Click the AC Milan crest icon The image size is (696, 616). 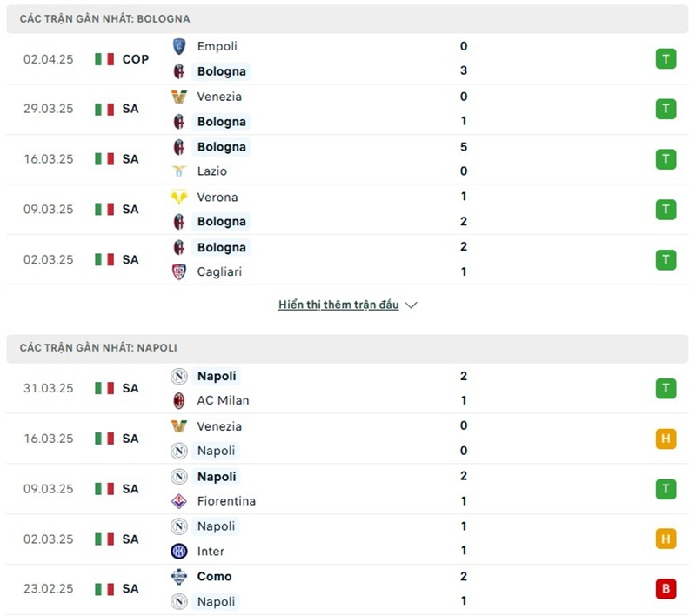pyautogui.click(x=179, y=400)
